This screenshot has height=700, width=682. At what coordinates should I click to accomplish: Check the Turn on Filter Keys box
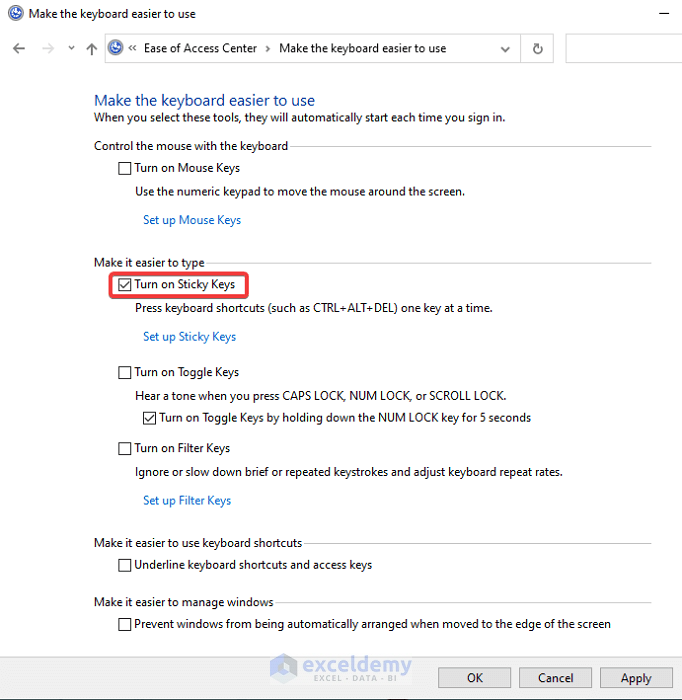[x=125, y=448]
